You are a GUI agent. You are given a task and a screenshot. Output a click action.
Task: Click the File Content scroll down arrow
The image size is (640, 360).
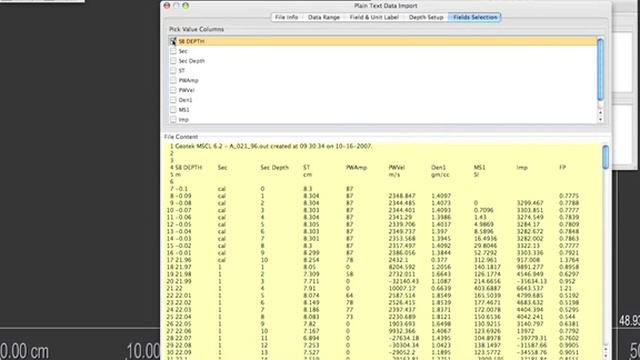click(606, 356)
